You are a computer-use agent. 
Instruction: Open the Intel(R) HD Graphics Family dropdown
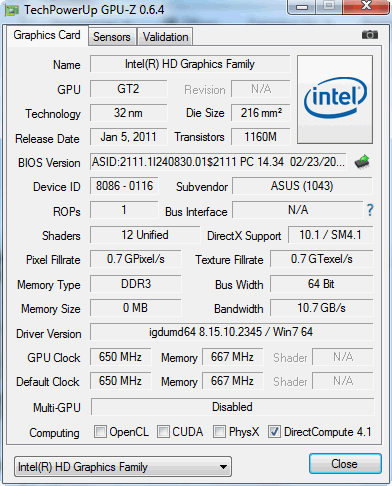(123, 466)
